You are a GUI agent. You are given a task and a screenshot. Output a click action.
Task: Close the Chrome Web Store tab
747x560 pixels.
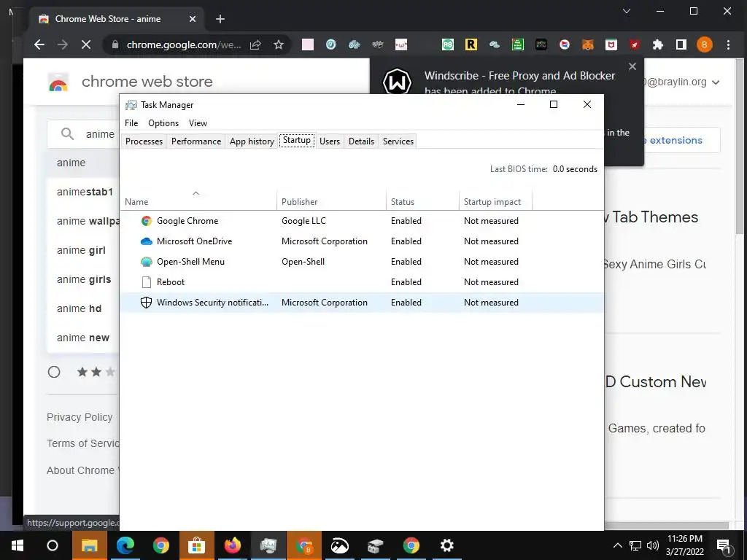pos(193,19)
